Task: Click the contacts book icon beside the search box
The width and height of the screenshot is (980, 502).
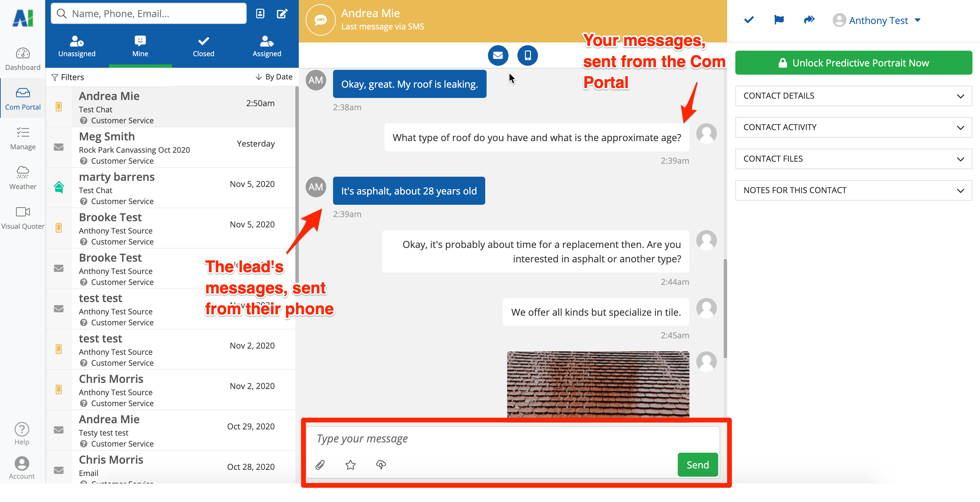Action: click(x=260, y=14)
